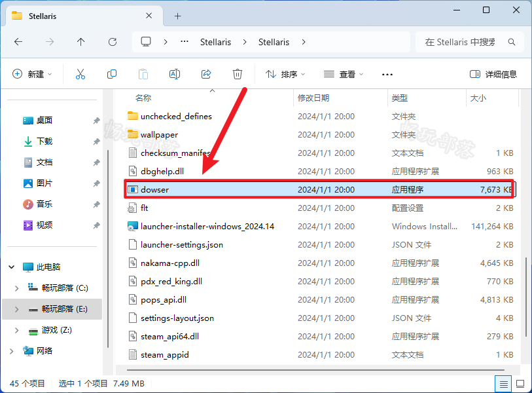
Task: Select the wallpaper folder
Action: 159,135
